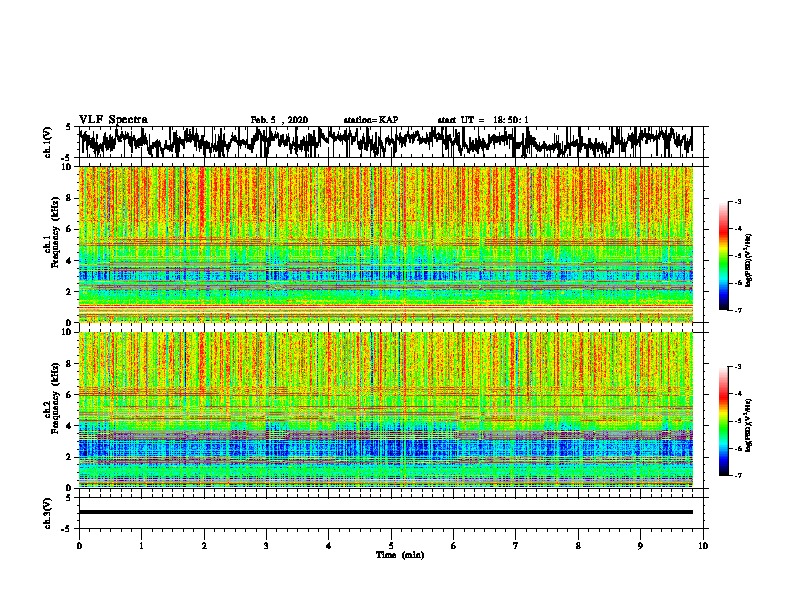Click time axis tick label "3"

pyautogui.click(x=266, y=546)
